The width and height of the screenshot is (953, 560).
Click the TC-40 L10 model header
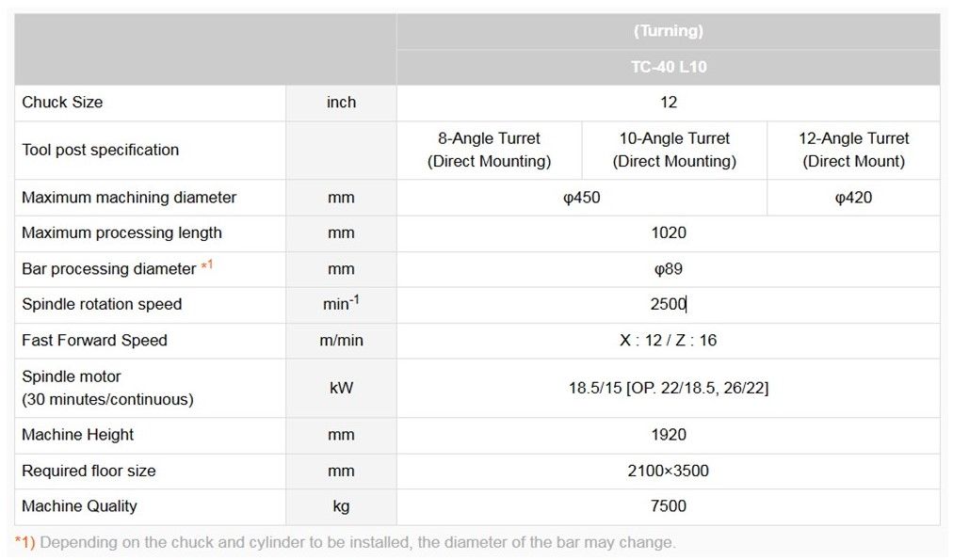pos(668,68)
